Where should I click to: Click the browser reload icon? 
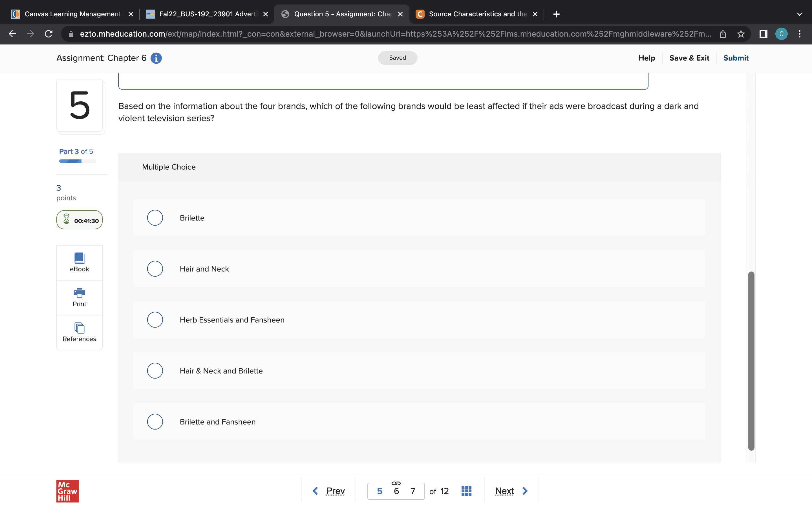(49, 34)
